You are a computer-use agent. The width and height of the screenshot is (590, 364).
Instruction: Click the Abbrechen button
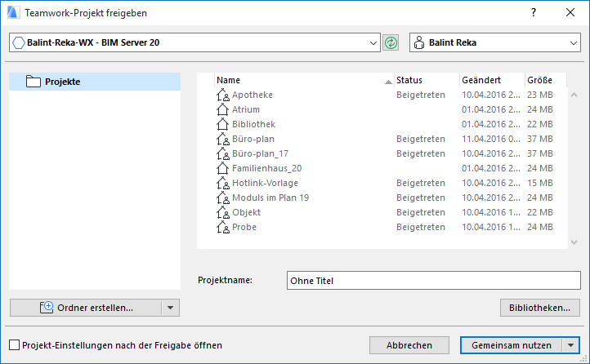coord(409,345)
